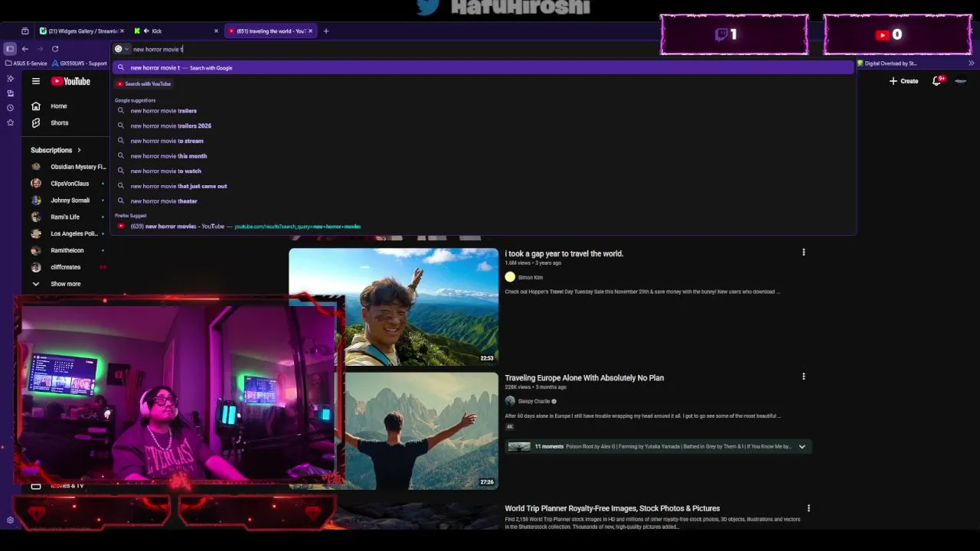Reload the page with the refresh icon
This screenshot has height=551, width=980.
pos(55,49)
